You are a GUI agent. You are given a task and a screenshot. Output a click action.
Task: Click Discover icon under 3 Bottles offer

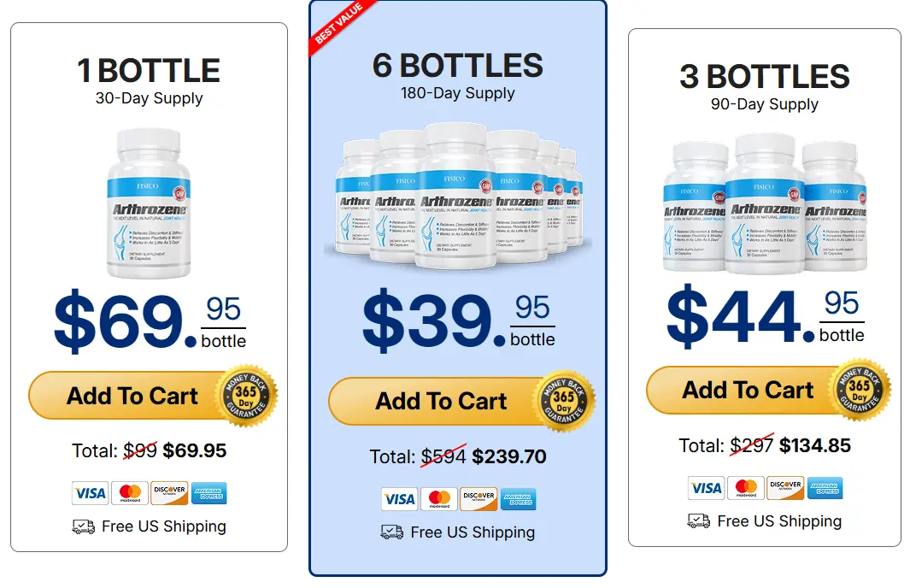click(785, 488)
